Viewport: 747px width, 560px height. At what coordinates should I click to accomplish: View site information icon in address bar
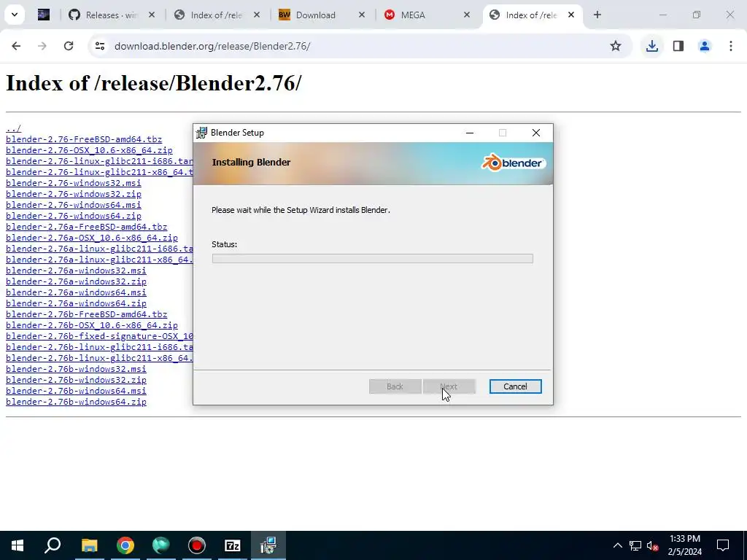(x=99, y=46)
